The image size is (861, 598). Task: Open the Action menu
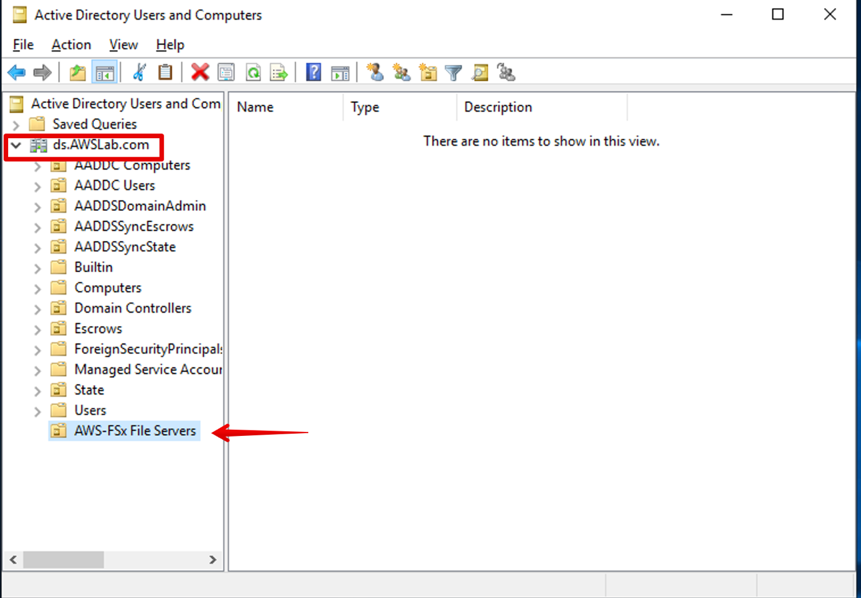tap(70, 44)
